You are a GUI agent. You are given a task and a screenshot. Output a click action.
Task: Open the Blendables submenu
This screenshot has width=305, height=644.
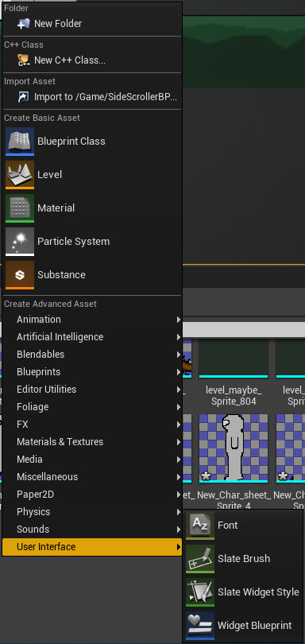pos(92,355)
